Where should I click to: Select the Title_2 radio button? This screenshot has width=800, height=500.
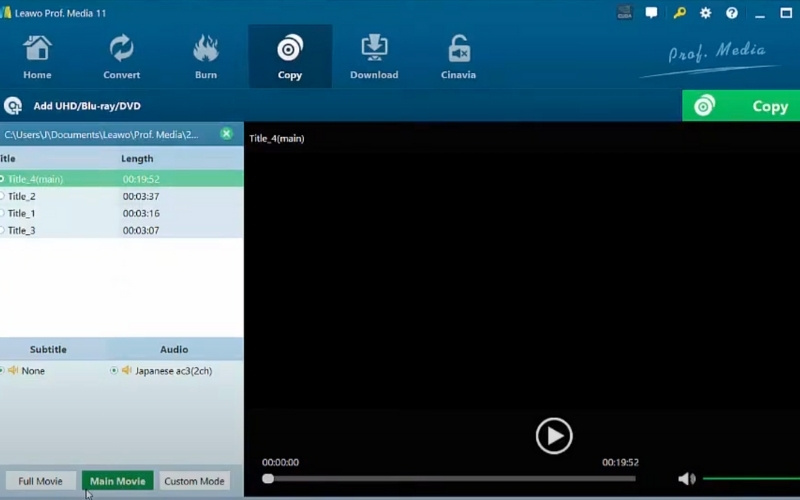tap(2, 196)
